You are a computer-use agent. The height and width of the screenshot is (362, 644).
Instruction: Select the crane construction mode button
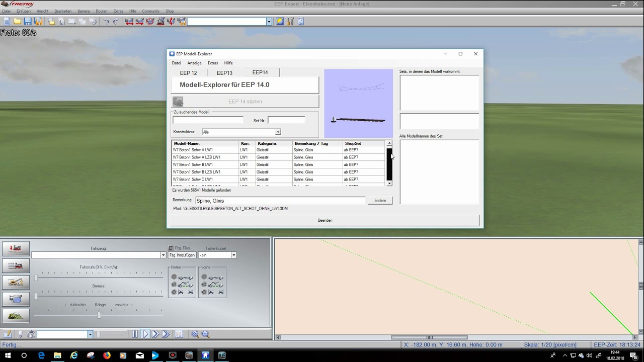coord(16,282)
